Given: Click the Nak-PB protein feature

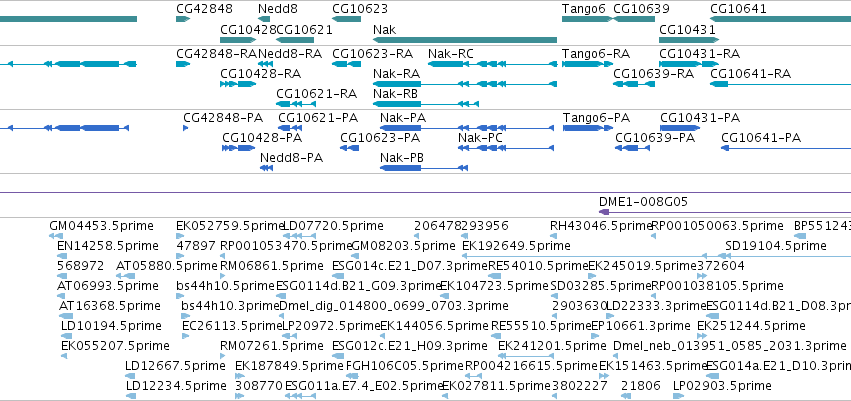Looking at the screenshot, I should point(424,168).
